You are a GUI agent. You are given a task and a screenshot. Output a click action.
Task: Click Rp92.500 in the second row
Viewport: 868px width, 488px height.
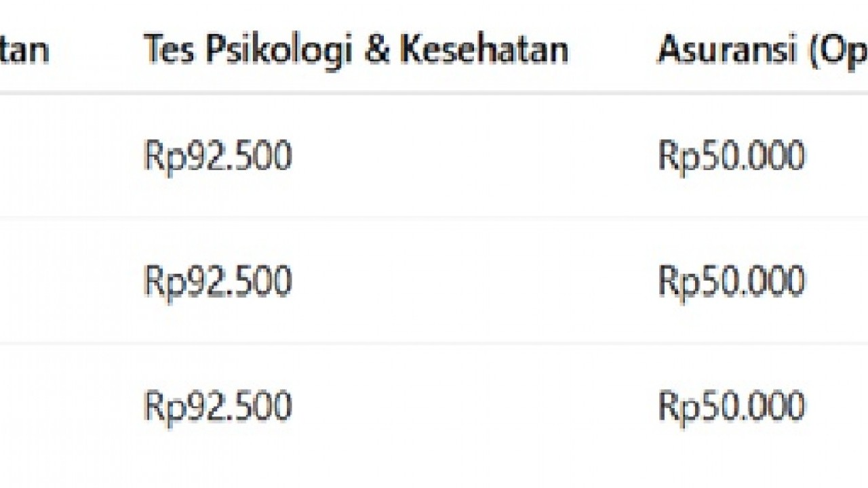218,281
